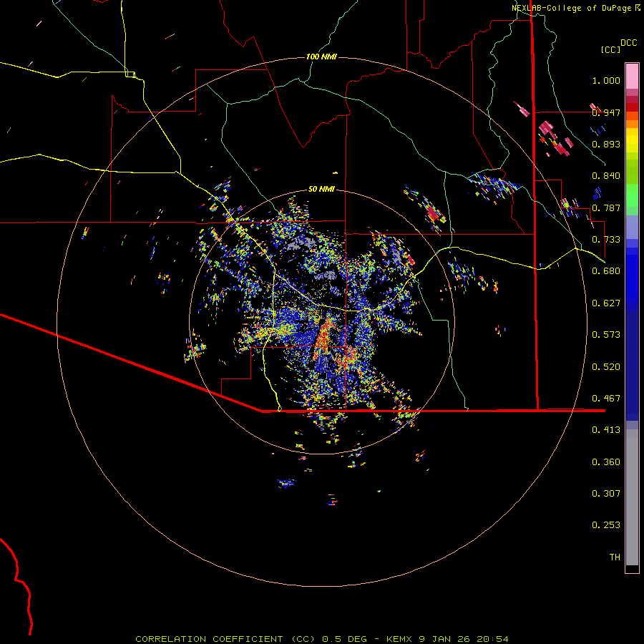Click the 1.000 scale value

coord(606,80)
